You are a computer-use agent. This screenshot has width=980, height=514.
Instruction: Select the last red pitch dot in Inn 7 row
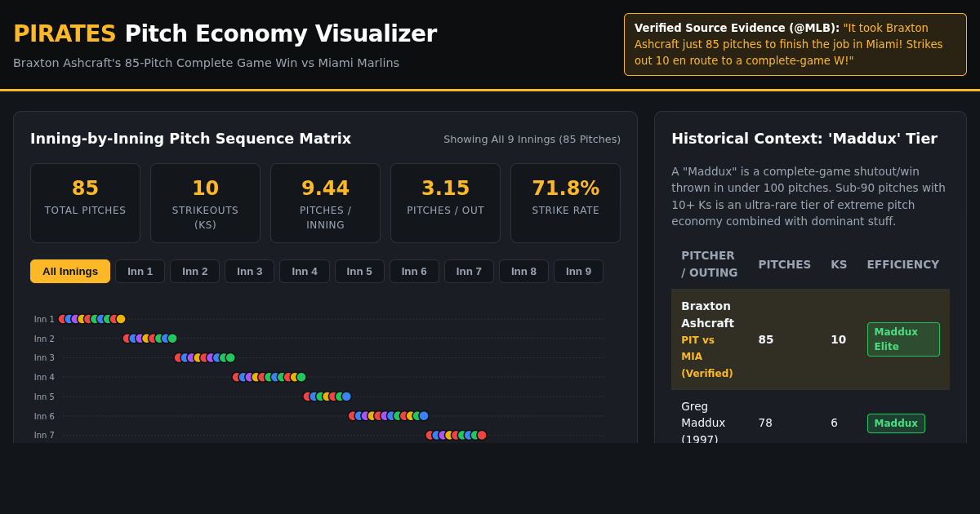point(482,435)
